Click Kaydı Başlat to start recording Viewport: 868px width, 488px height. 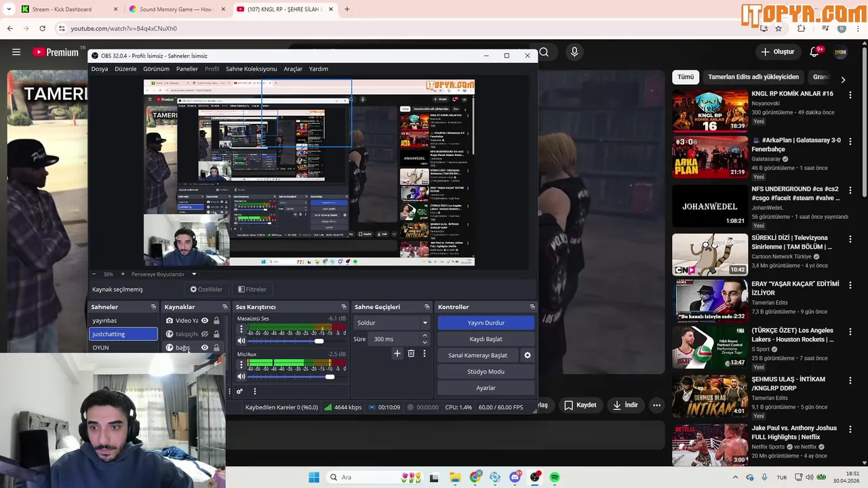pos(486,339)
